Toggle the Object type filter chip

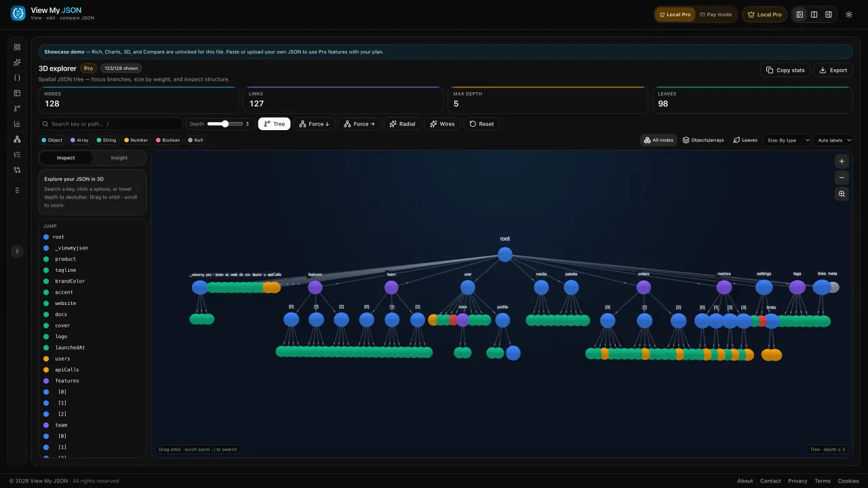52,140
